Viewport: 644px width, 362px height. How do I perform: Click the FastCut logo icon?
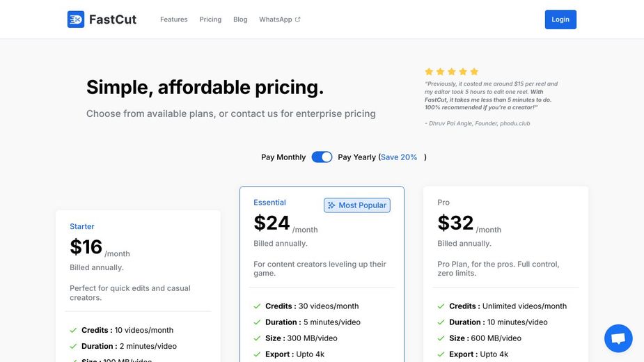75,19
